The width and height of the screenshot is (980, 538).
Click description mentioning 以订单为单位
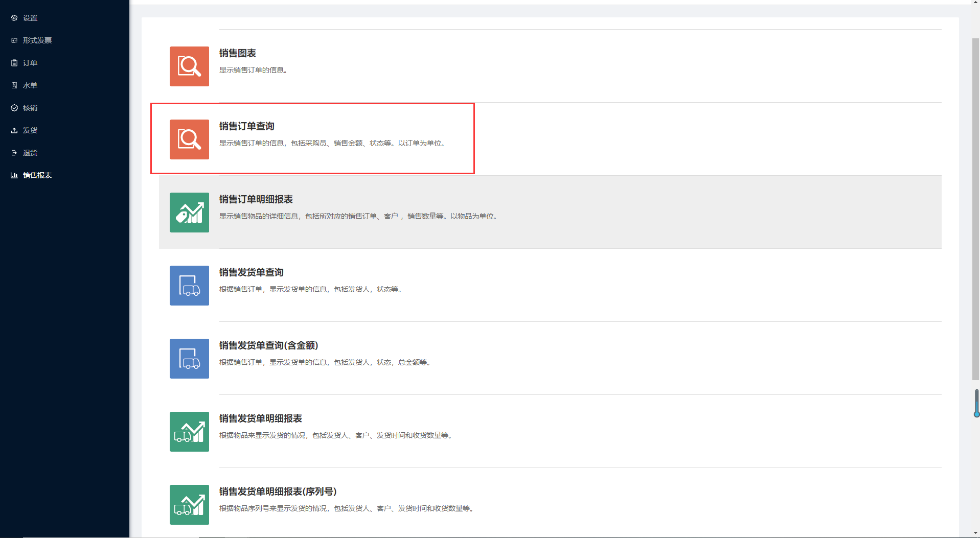tap(332, 143)
